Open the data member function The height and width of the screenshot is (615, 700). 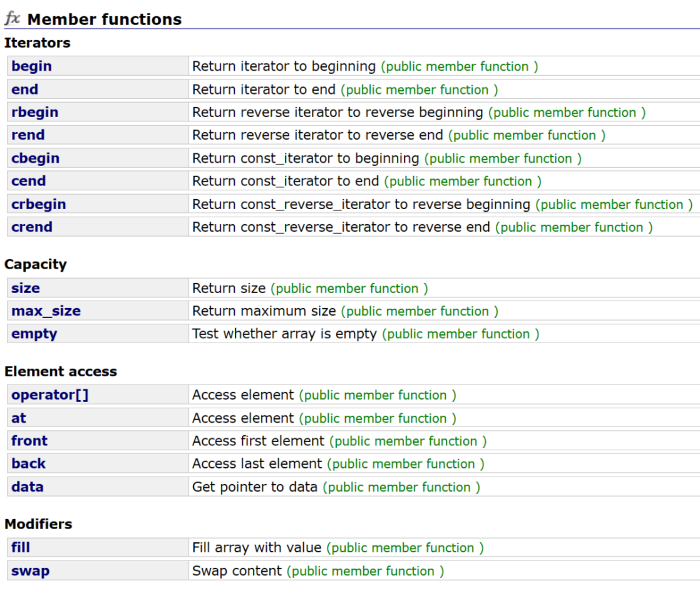[x=27, y=487]
